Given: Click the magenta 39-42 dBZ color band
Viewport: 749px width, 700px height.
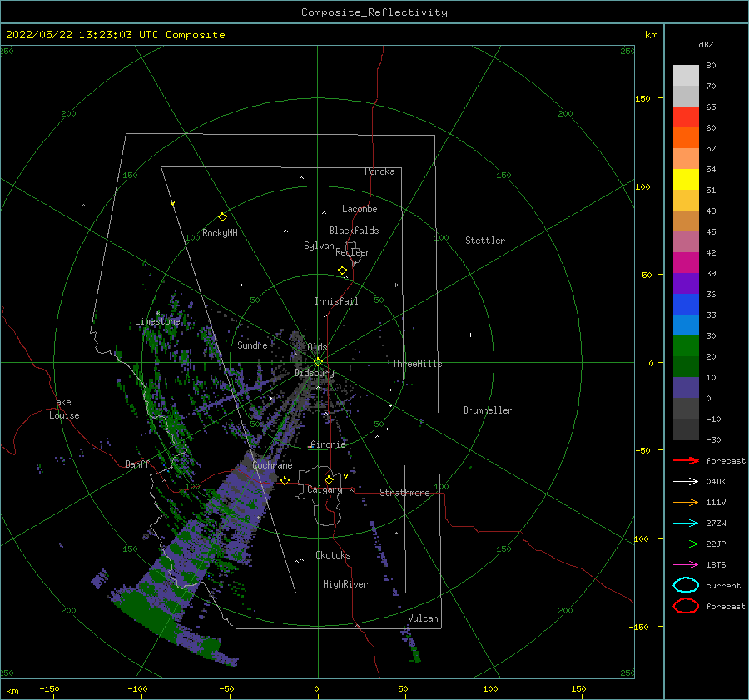Looking at the screenshot, I should 686,262.
